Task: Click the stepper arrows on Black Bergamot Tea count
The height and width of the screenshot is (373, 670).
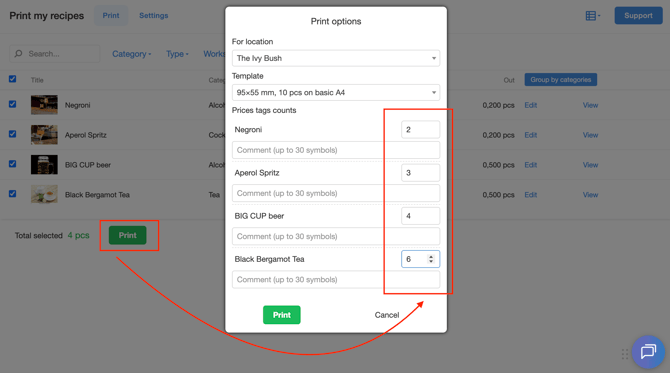Action: tap(431, 259)
